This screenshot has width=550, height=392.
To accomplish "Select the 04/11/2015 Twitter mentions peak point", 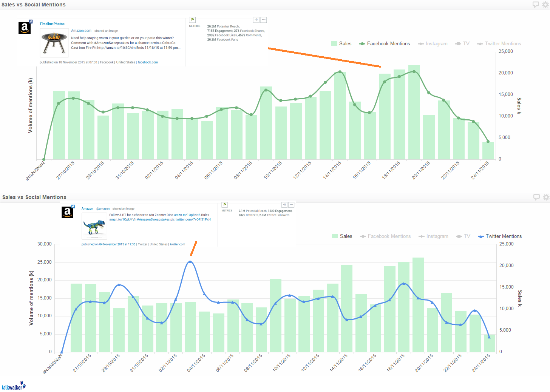I will point(190,262).
